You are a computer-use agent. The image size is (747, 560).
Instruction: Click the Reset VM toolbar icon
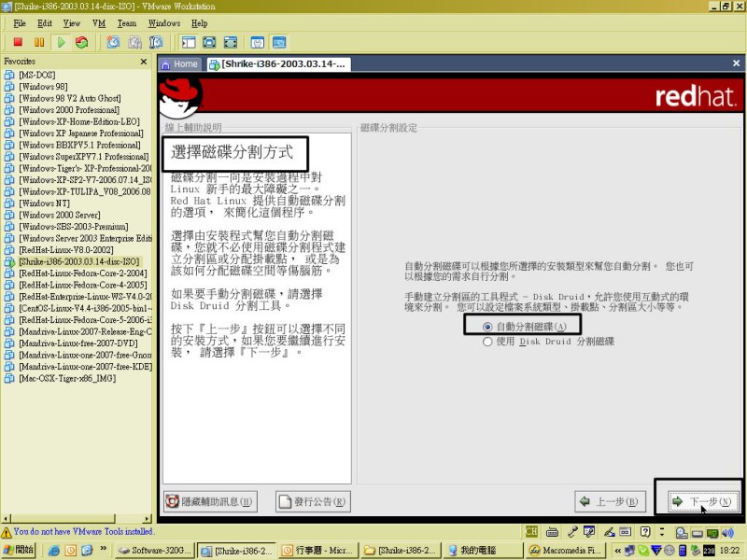pyautogui.click(x=82, y=42)
